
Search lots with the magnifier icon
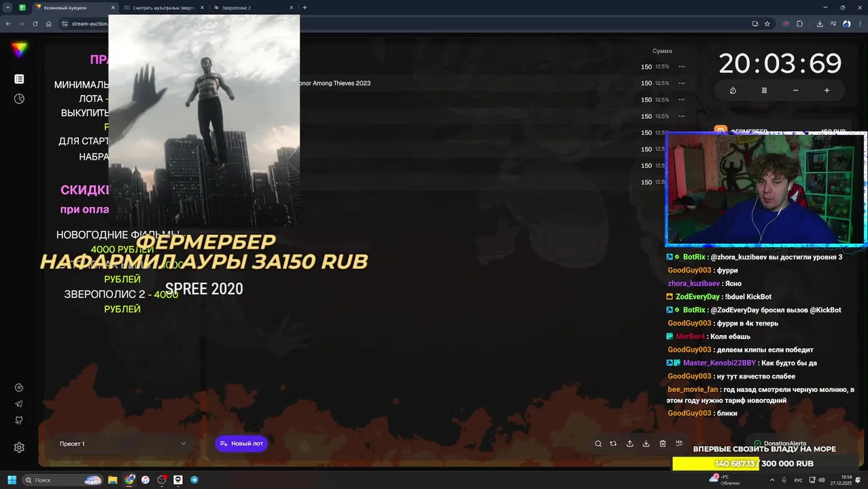598,443
